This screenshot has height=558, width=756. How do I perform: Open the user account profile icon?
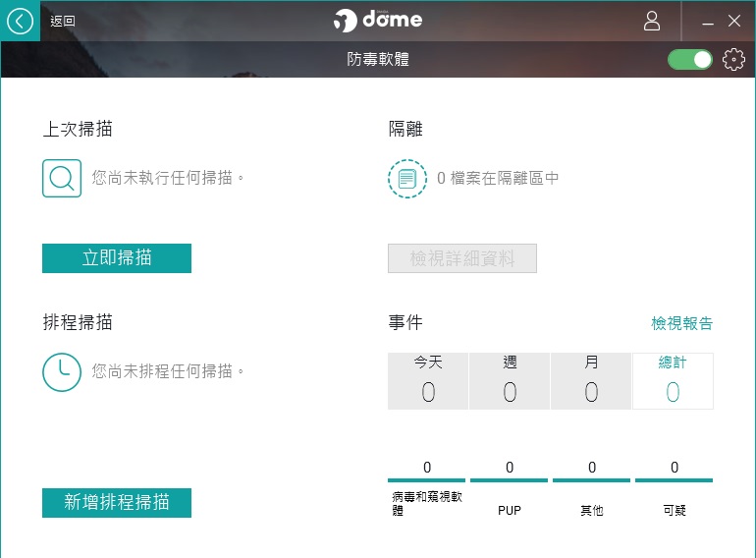pos(651,21)
